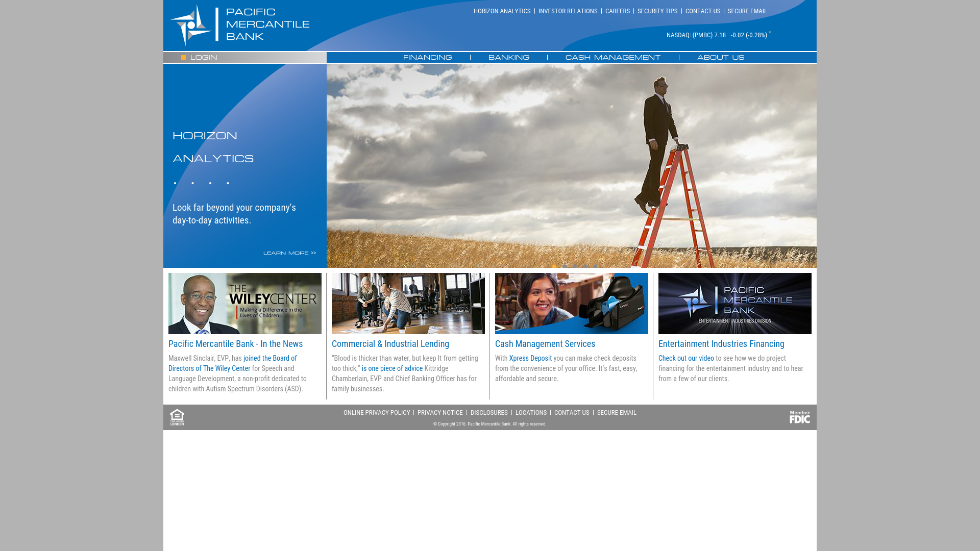Click the copyright 2016 notice text
The height and width of the screenshot is (551, 980).
coord(490,424)
